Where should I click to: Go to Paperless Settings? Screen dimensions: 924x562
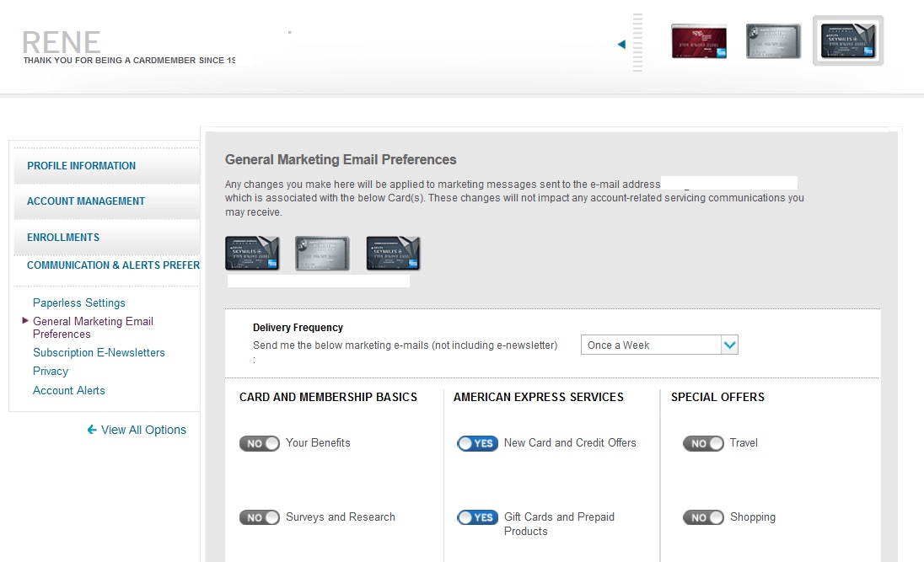click(79, 303)
